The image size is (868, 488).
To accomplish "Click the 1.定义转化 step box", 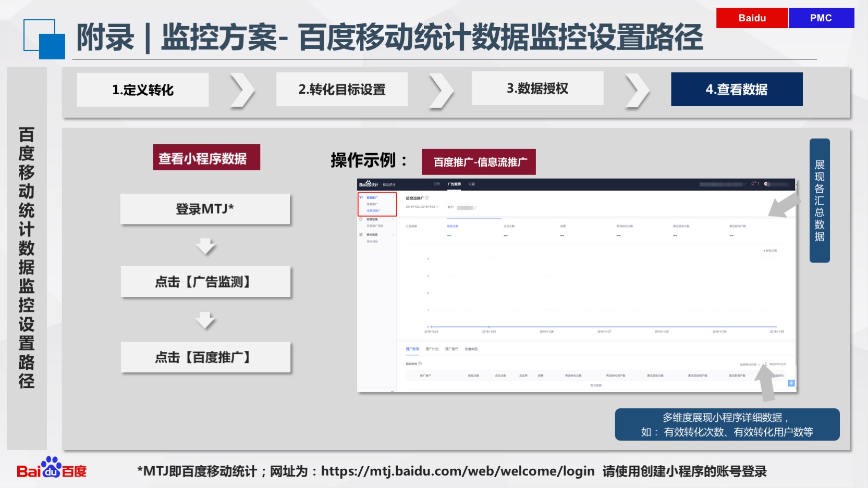I will point(143,90).
